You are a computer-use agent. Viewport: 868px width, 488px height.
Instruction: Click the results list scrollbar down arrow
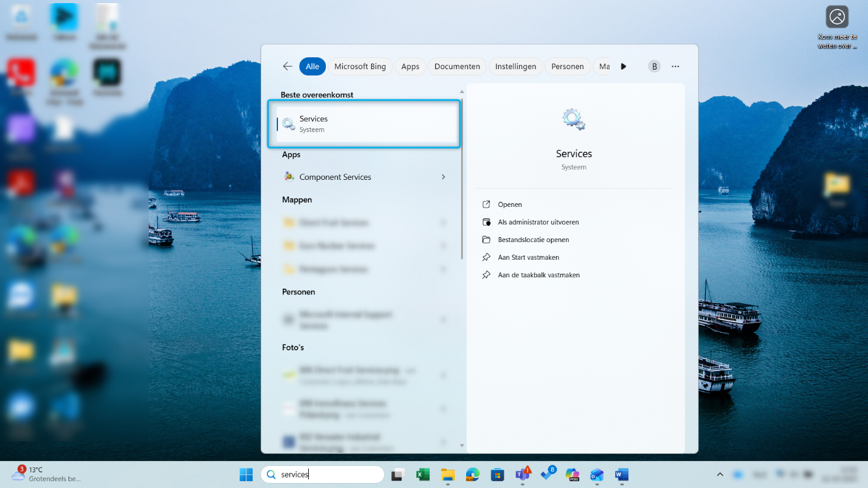pos(462,445)
